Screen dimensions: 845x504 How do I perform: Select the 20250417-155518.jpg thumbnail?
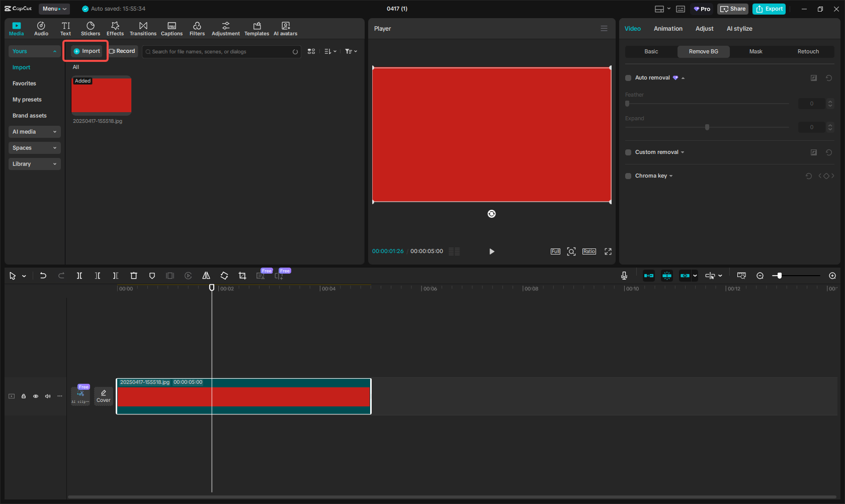(101, 95)
